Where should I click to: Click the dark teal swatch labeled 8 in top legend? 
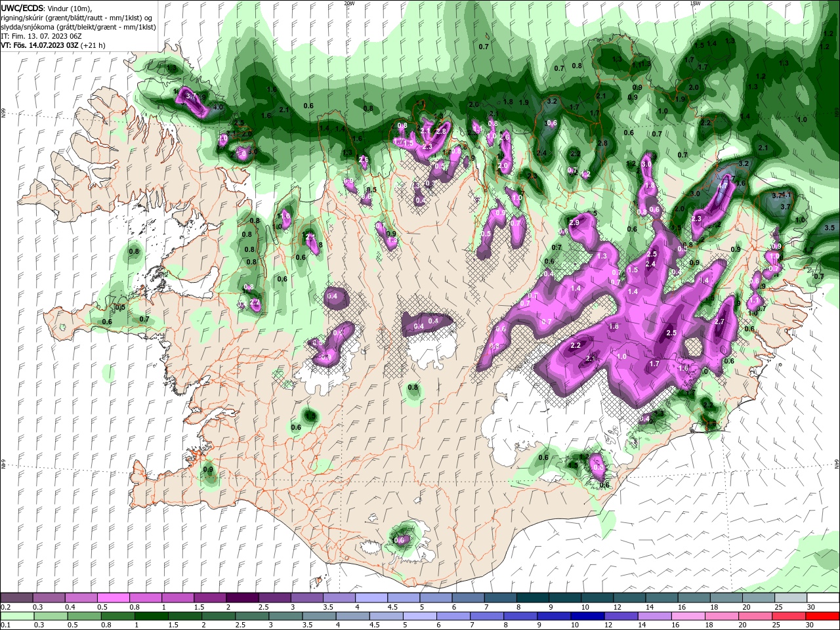pyautogui.click(x=533, y=598)
